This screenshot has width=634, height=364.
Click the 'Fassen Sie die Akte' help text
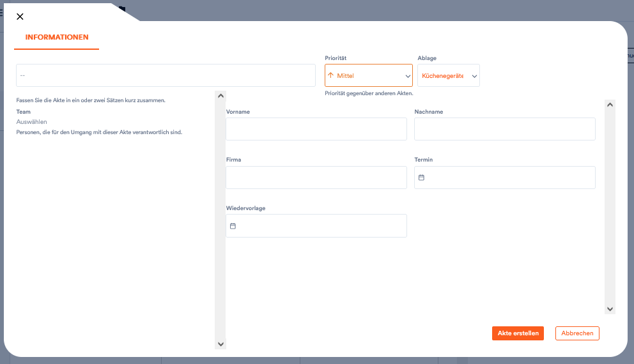pos(91,100)
